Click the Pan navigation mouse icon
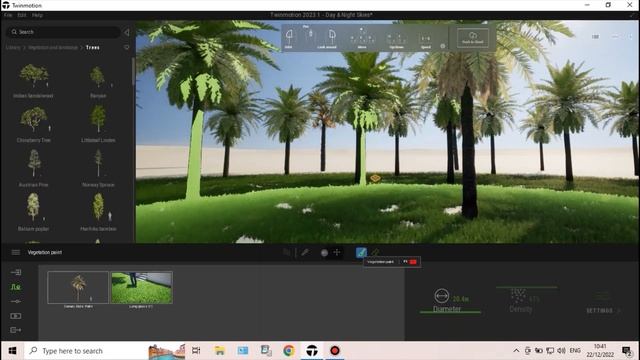Image resolution: width=640 pixels, height=360 pixels. click(x=310, y=33)
